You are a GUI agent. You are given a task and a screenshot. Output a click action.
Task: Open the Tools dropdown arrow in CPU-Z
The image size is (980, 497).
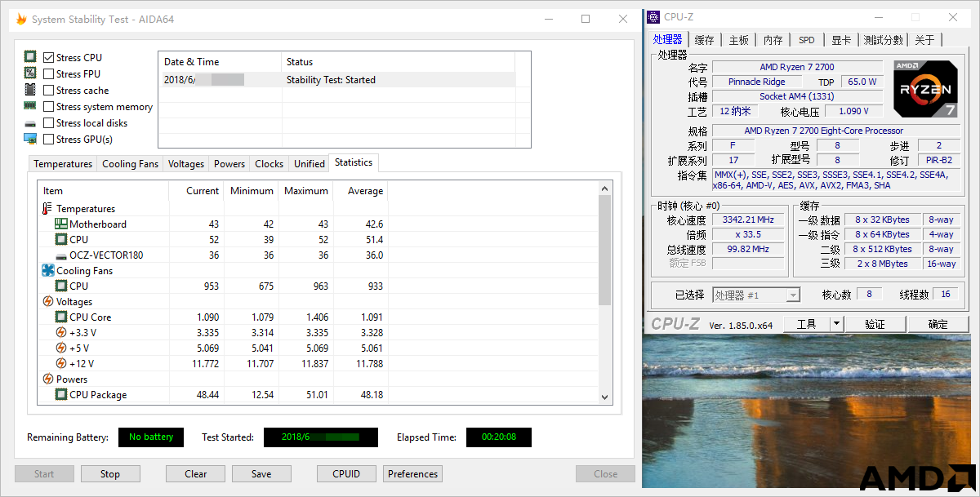coord(836,324)
